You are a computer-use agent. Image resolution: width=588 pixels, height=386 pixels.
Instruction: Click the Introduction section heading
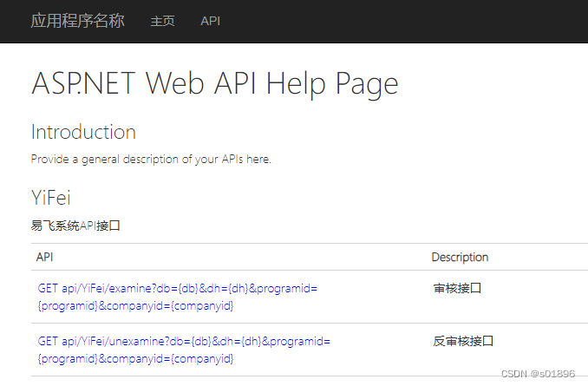83,132
